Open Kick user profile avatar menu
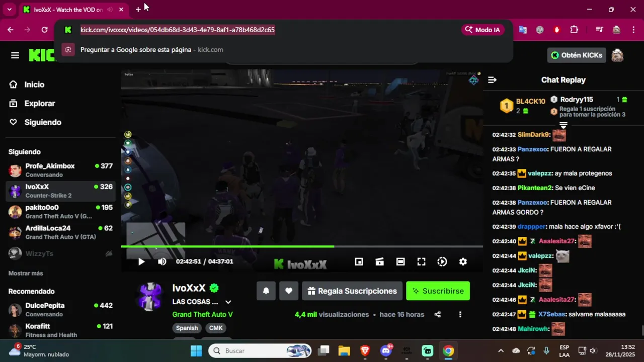Image resolution: width=644 pixels, height=362 pixels. [617, 55]
